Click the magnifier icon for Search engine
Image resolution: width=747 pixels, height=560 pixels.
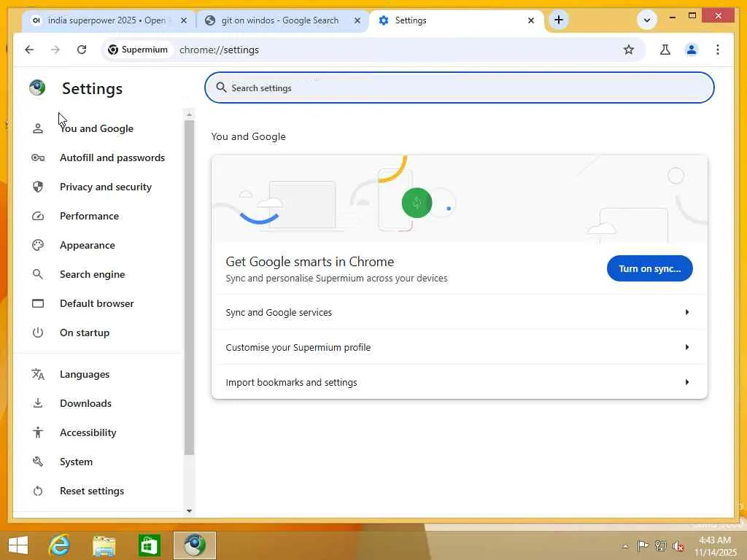click(x=38, y=274)
